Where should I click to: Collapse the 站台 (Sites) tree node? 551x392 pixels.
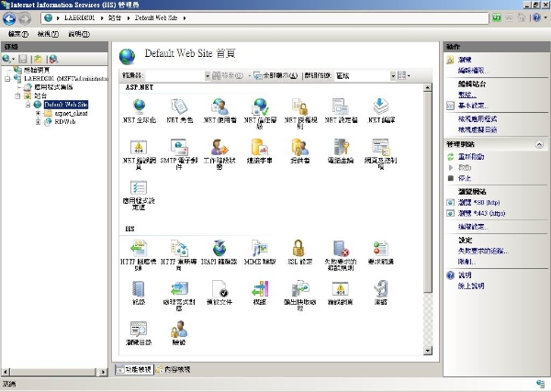[x=17, y=95]
